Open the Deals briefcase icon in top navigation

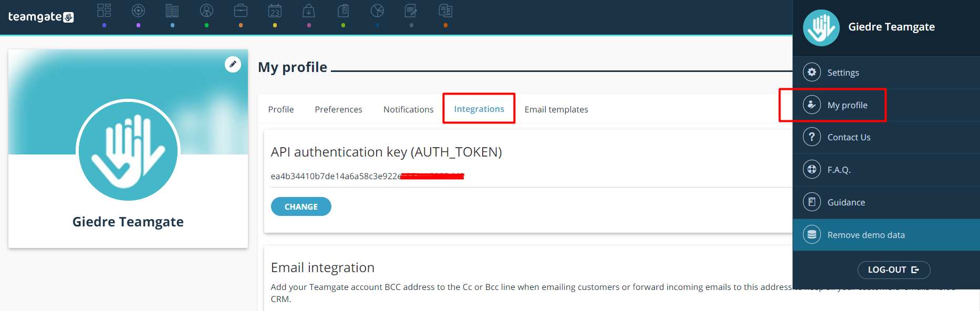click(241, 11)
